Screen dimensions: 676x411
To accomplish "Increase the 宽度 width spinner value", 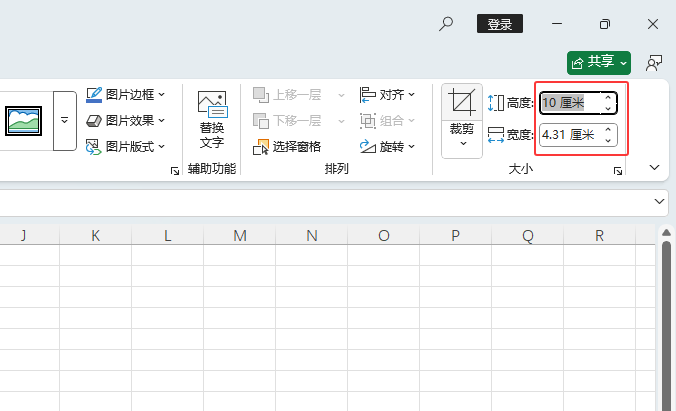I will (608, 129).
